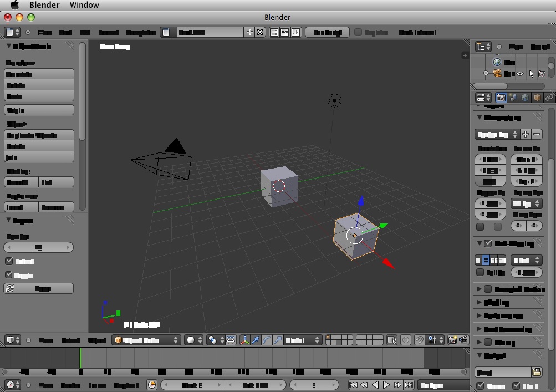556x392 pixels.
Task: Enable the Register checkbox in text header
Action: 358,32
